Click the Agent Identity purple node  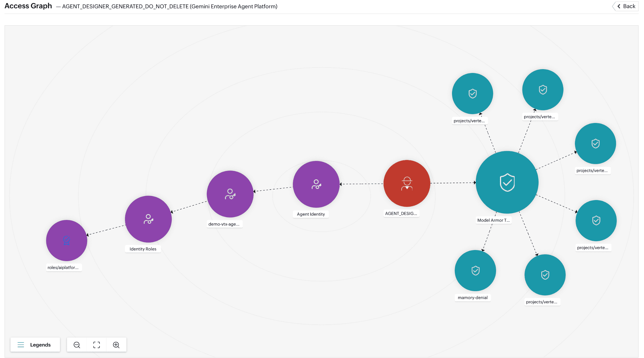pyautogui.click(x=316, y=184)
